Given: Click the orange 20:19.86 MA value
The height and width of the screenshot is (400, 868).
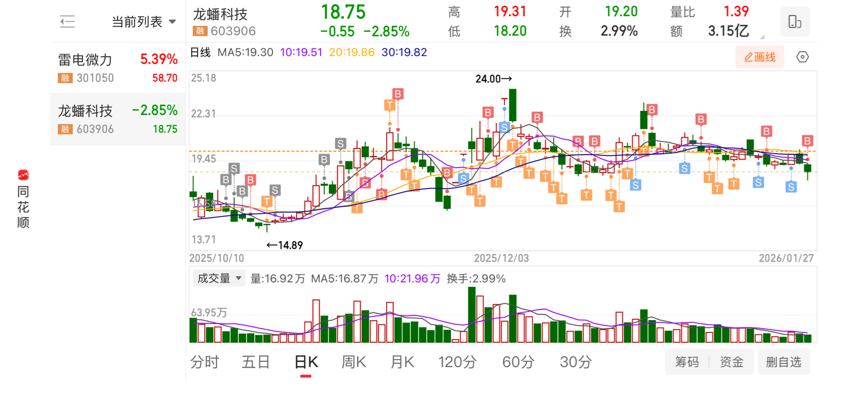Looking at the screenshot, I should tap(352, 53).
